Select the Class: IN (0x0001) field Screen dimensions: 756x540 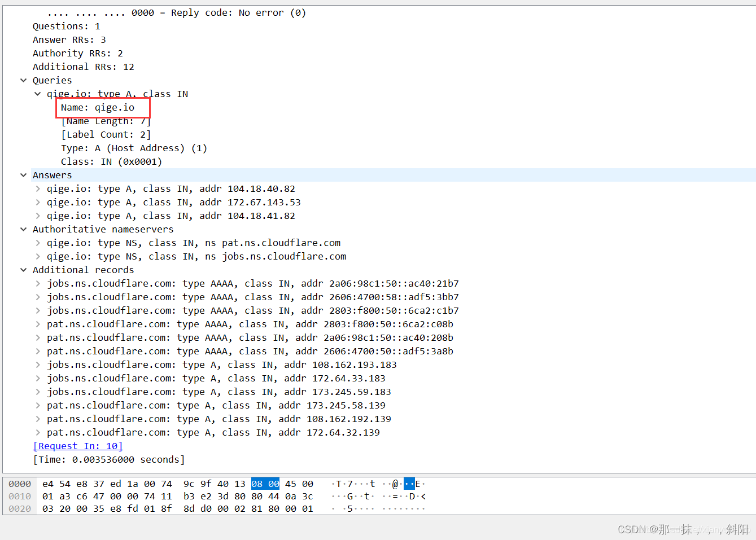click(112, 161)
